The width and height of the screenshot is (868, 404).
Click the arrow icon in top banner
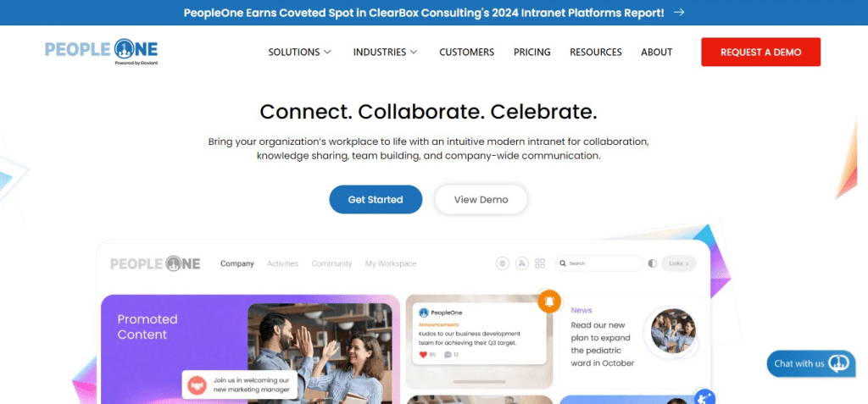click(x=679, y=12)
